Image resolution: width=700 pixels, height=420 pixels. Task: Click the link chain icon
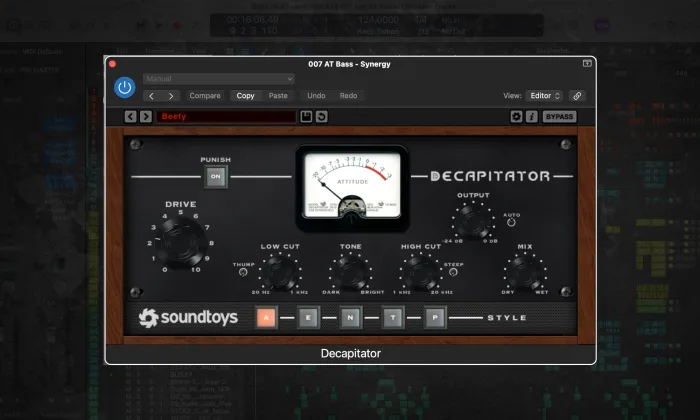[x=577, y=96]
